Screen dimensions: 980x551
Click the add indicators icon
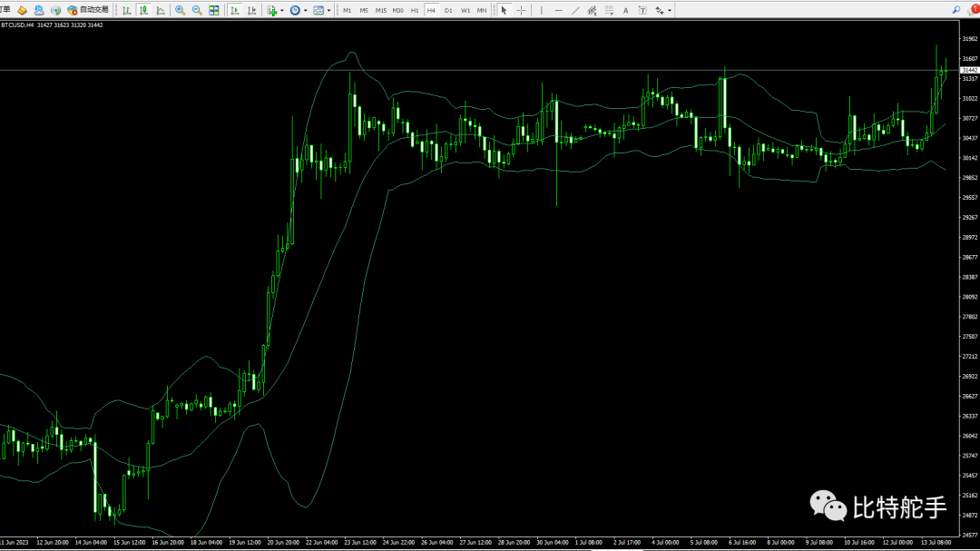coord(272,10)
